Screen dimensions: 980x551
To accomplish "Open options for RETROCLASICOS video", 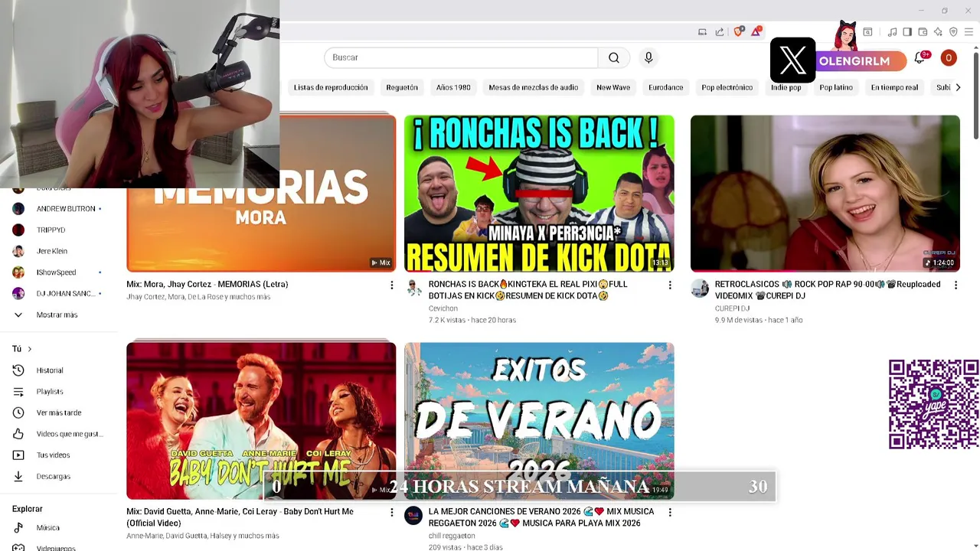I will (955, 285).
